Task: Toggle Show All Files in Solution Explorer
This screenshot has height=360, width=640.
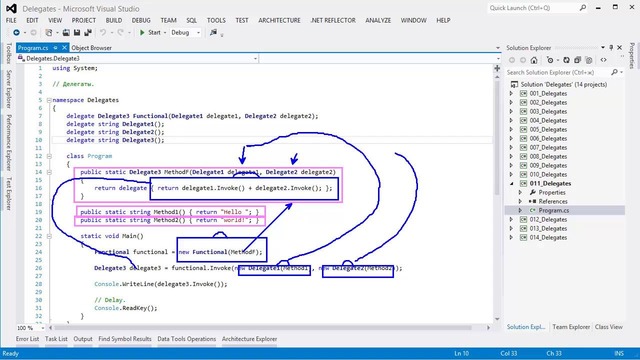Action: click(589, 60)
